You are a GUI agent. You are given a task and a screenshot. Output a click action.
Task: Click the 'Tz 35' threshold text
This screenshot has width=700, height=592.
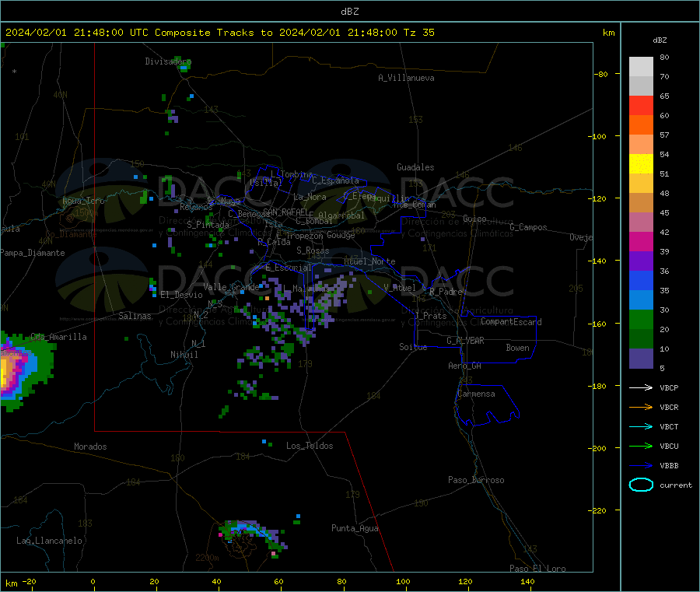point(418,33)
